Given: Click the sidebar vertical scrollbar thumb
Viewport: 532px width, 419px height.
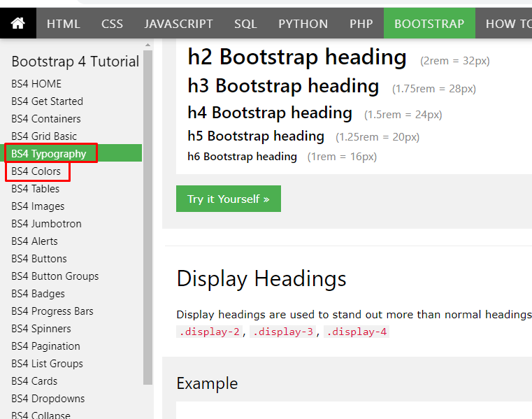Looking at the screenshot, I should click(x=148, y=218).
